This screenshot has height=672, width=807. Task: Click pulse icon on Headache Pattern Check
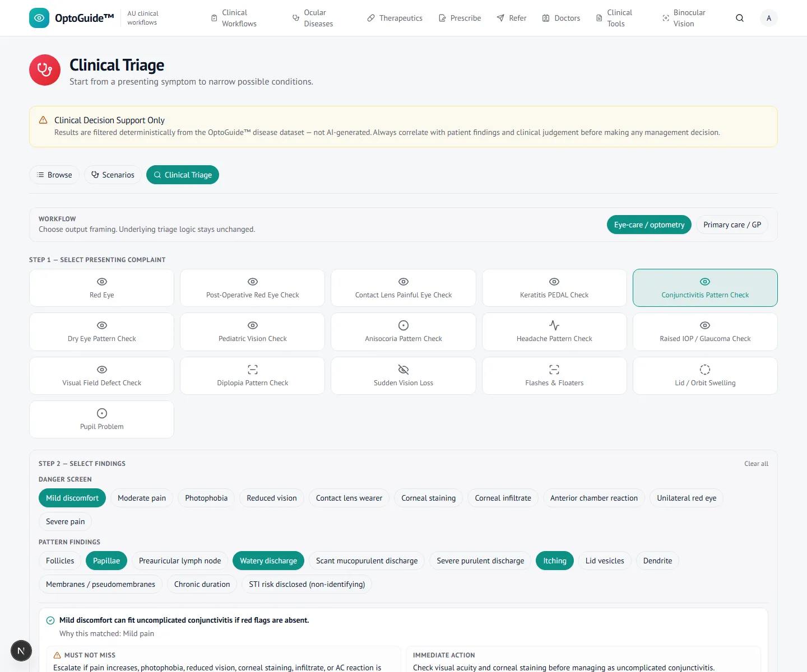pyautogui.click(x=554, y=325)
